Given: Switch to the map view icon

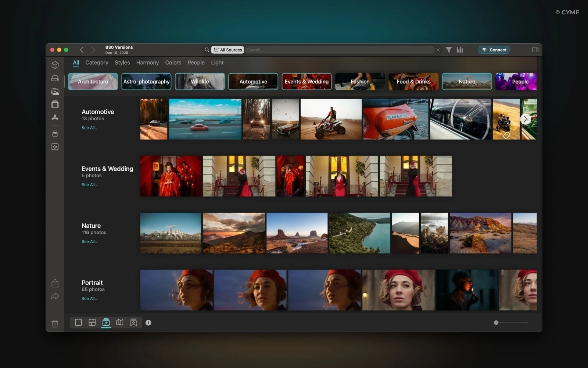Looking at the screenshot, I should [x=120, y=322].
